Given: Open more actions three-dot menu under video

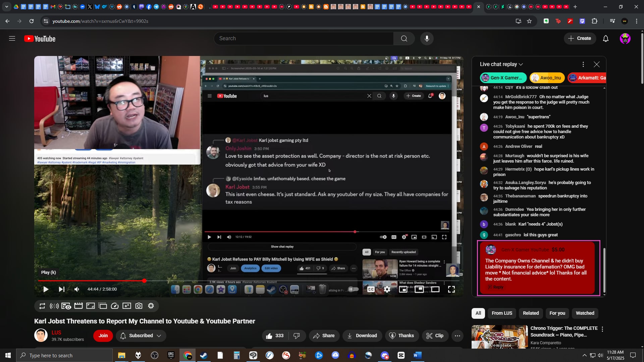Looking at the screenshot, I should [x=457, y=336].
